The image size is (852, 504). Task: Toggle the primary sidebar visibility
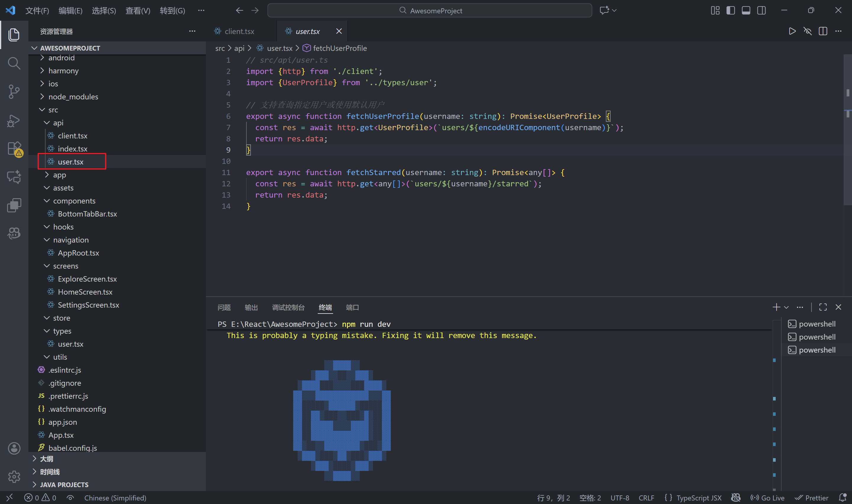[x=730, y=10]
